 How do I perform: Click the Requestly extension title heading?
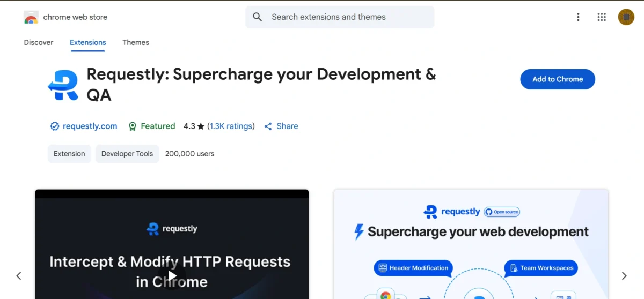(261, 85)
